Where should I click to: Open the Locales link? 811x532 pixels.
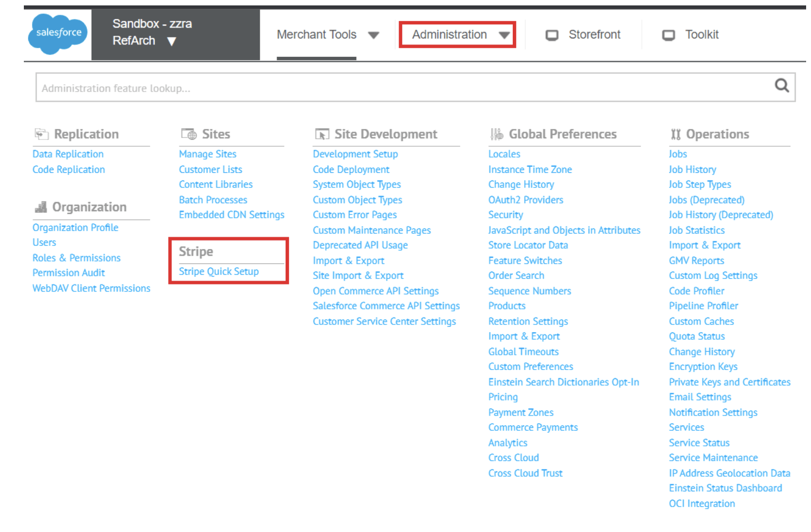504,154
